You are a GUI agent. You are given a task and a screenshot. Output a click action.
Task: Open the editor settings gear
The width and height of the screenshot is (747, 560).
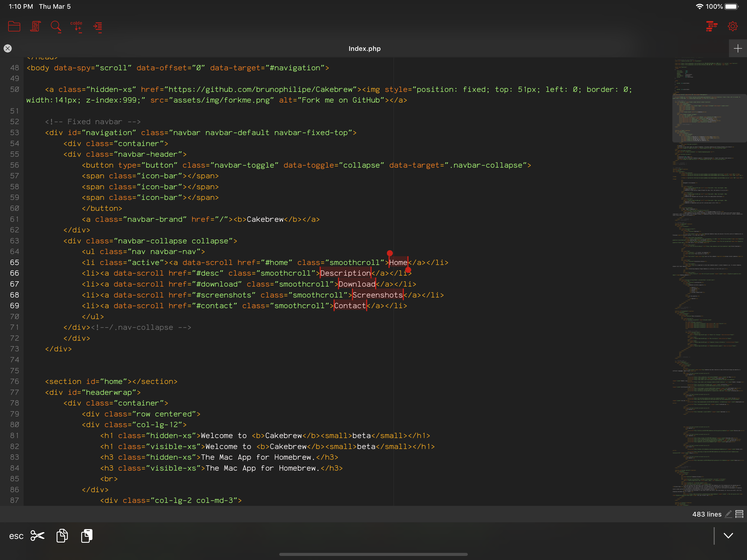pyautogui.click(x=733, y=26)
